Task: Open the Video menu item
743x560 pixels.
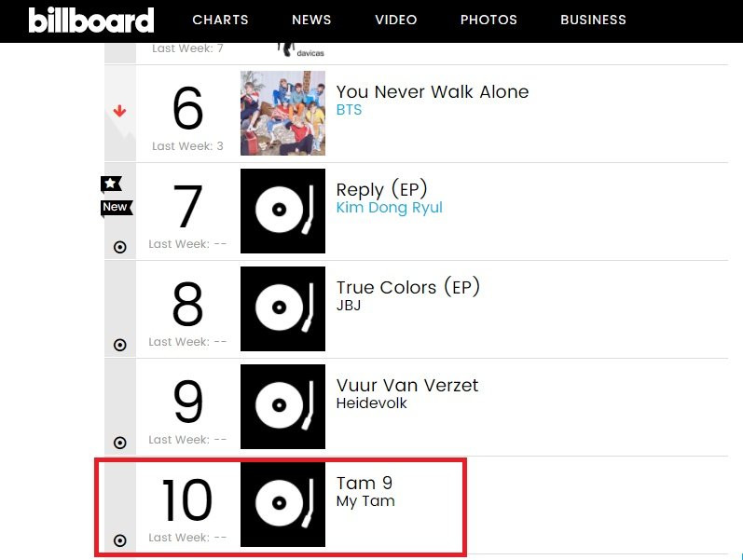Action: (396, 20)
